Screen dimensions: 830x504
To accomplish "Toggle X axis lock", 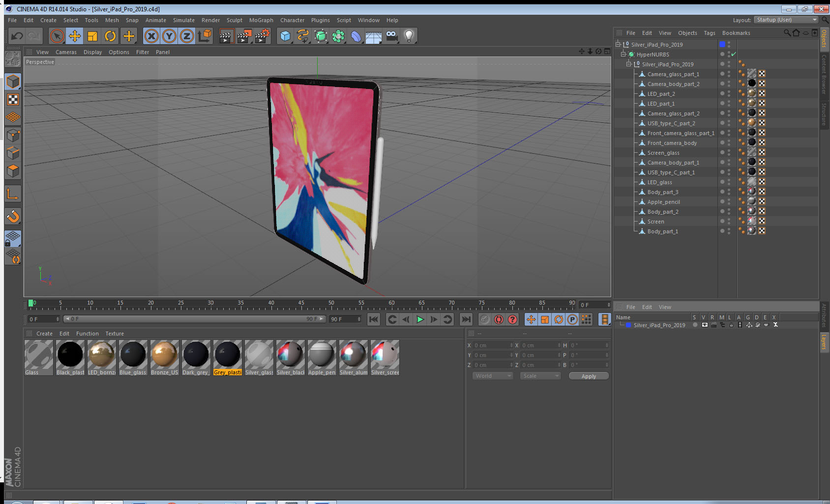I will (151, 36).
